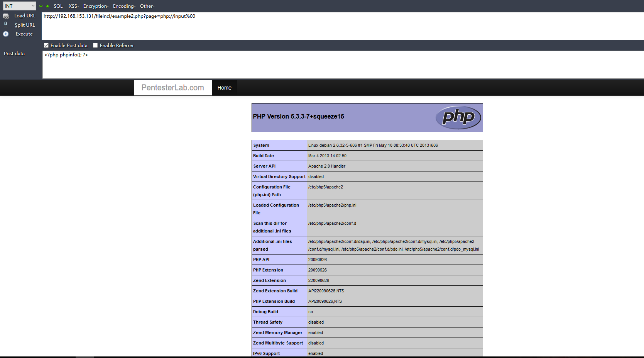Click the blue Execute play icon
Viewport: 644px width, 358px height.
tap(6, 34)
